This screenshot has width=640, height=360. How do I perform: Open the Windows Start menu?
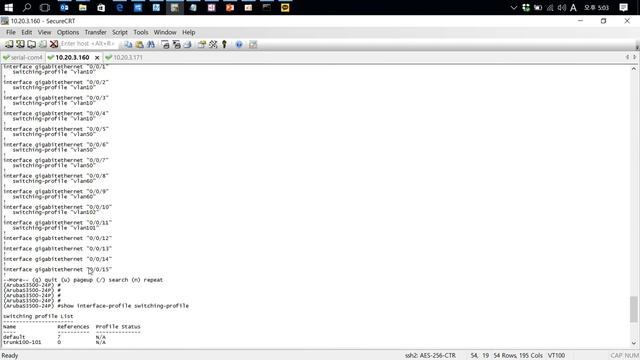9,7
